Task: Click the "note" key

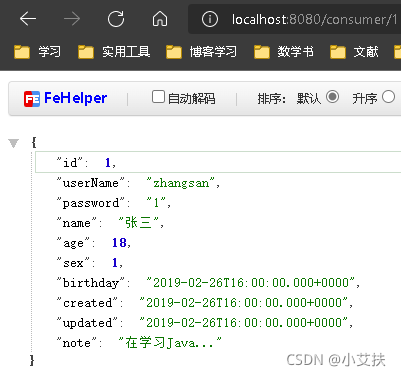Action: pos(77,343)
